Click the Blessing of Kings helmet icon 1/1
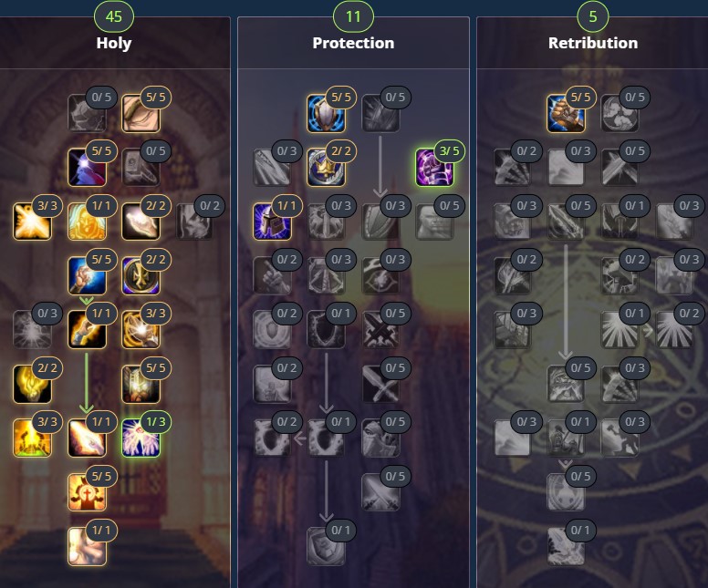This screenshot has width=708, height=588. click(x=272, y=222)
